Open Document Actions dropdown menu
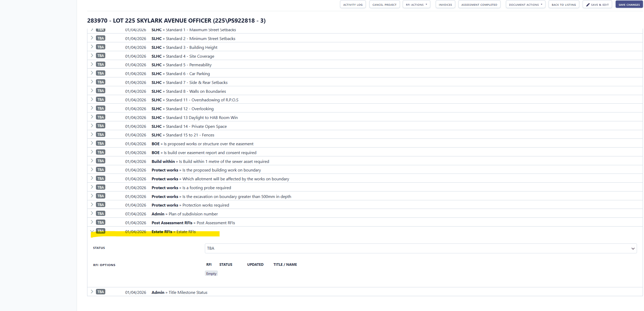 [525, 5]
